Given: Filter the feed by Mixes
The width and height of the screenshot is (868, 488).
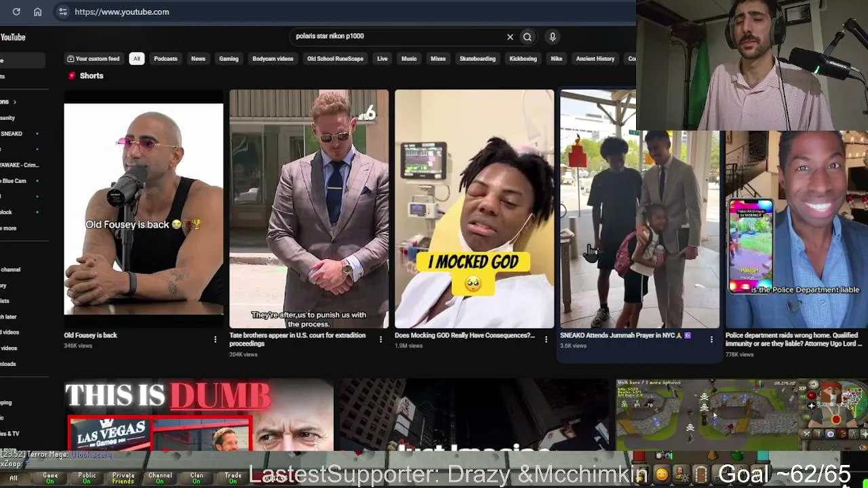Looking at the screenshot, I should (x=438, y=59).
